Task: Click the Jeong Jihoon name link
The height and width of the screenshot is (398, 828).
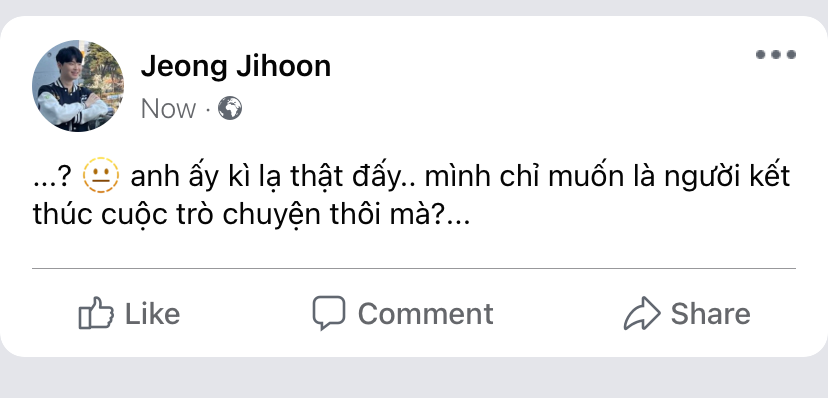Action: (236, 67)
